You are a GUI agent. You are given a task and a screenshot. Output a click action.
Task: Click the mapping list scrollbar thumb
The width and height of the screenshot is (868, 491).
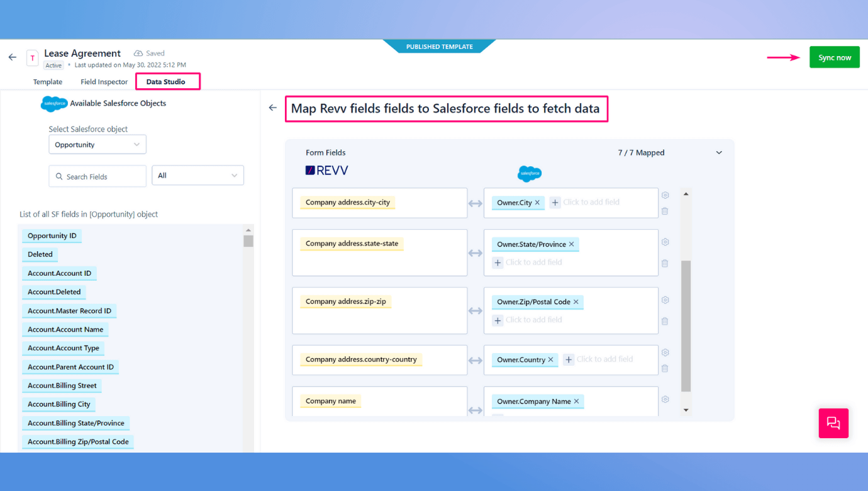[x=686, y=326]
